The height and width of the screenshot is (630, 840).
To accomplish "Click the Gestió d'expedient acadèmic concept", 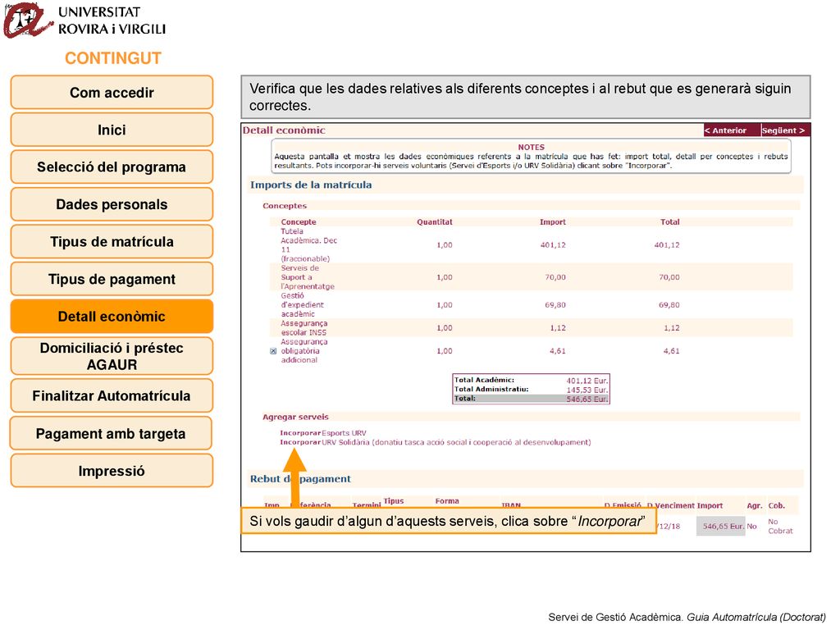I will pos(302,305).
